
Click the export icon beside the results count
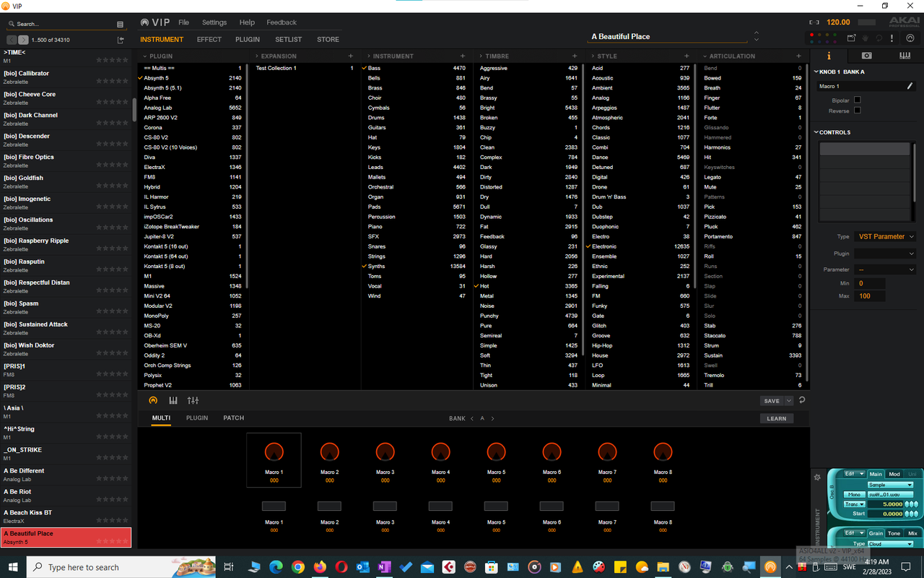[121, 40]
